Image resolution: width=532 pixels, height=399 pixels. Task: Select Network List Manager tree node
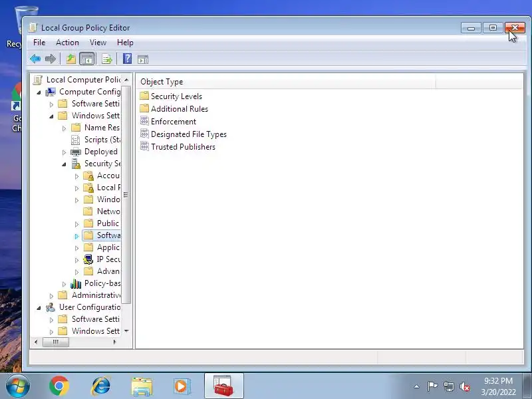point(102,211)
